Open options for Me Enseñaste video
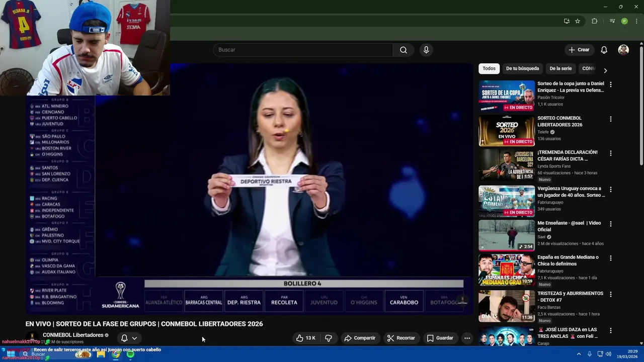The image size is (644, 362). 610,224
